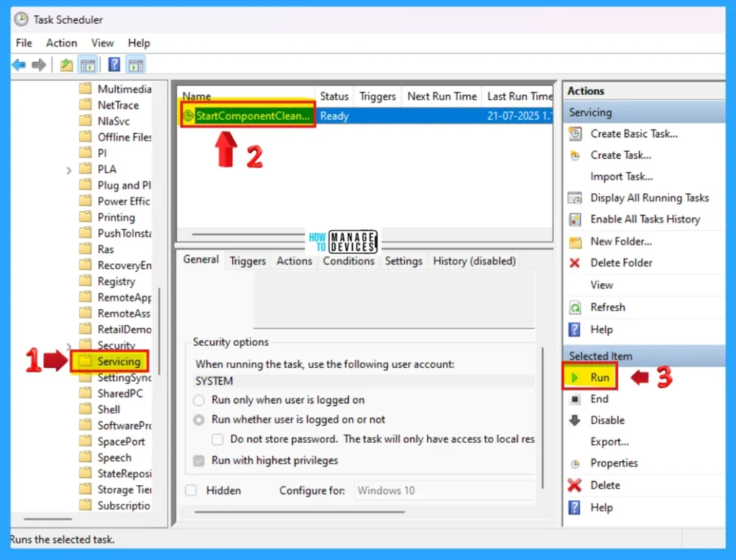Viewport: 736px width, 560px height.
Task: Open the View menu in menu bar
Action: pos(102,43)
